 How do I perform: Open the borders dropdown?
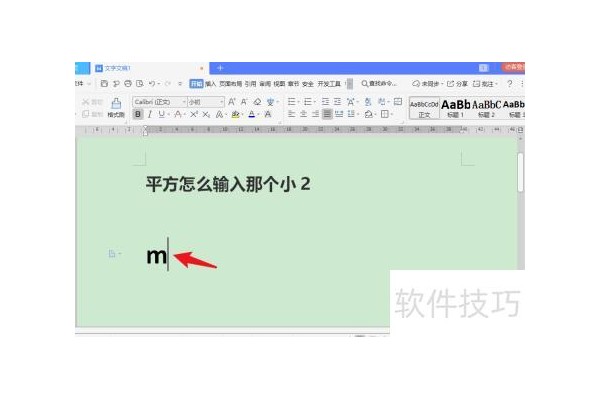pyautogui.click(x=392, y=114)
